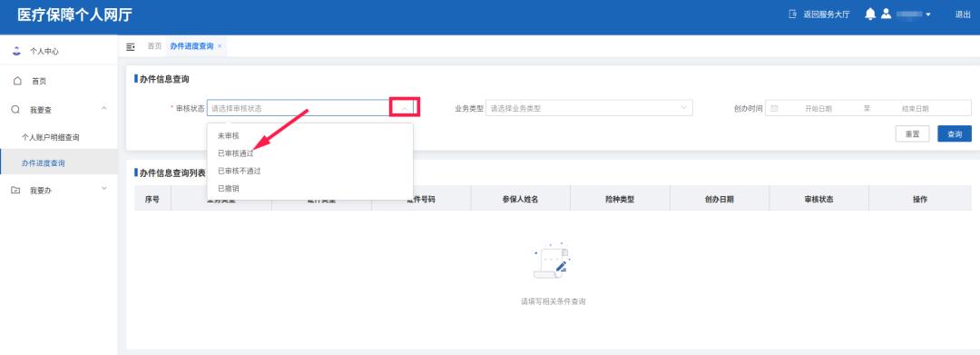The height and width of the screenshot is (355, 980).
Task: Click the 返回服务大厅 link
Action: 827,15
